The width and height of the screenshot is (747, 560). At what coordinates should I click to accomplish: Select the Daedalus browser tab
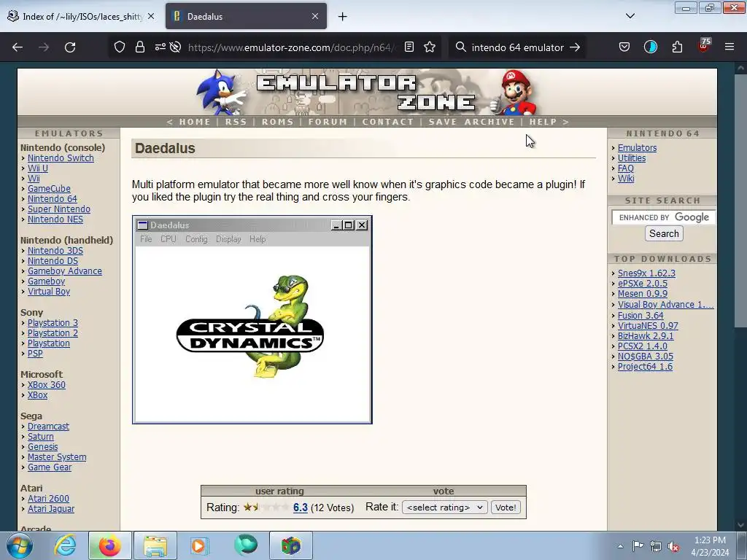[247, 16]
